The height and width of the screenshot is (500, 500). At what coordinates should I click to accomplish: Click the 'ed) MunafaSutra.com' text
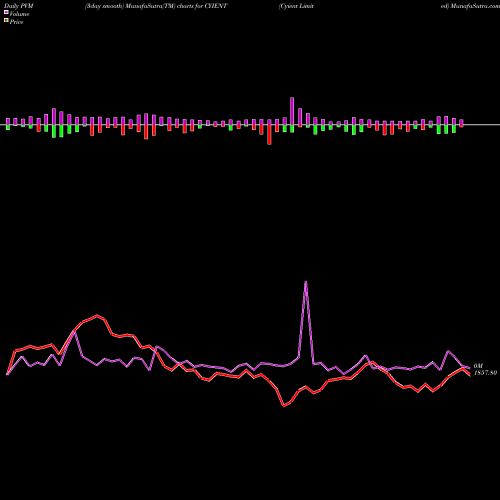point(470,6)
